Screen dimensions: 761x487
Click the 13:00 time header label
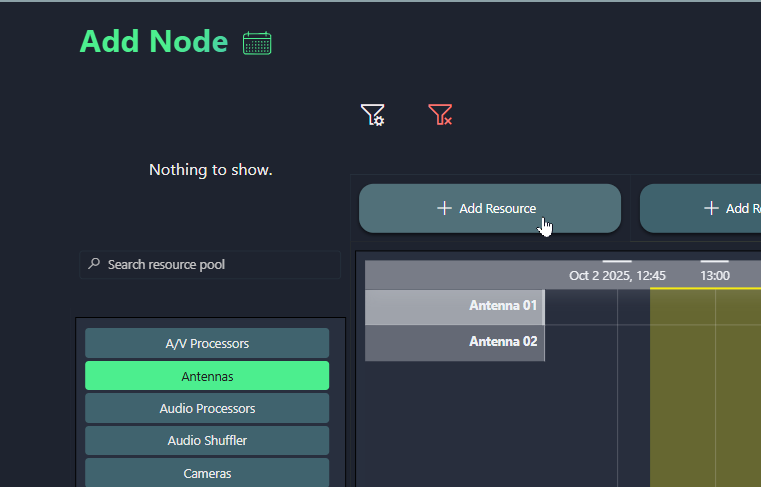coord(714,275)
